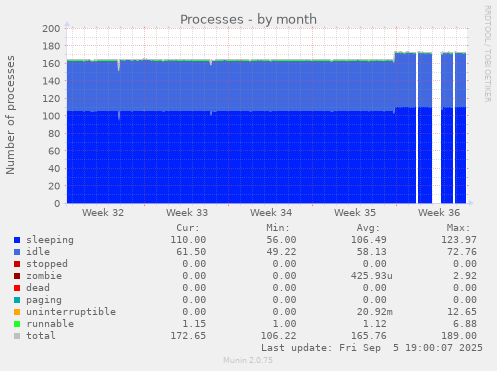Viewport: 497px width, 371px height.
Task: Click the y-axis label 200
Action: (51, 29)
